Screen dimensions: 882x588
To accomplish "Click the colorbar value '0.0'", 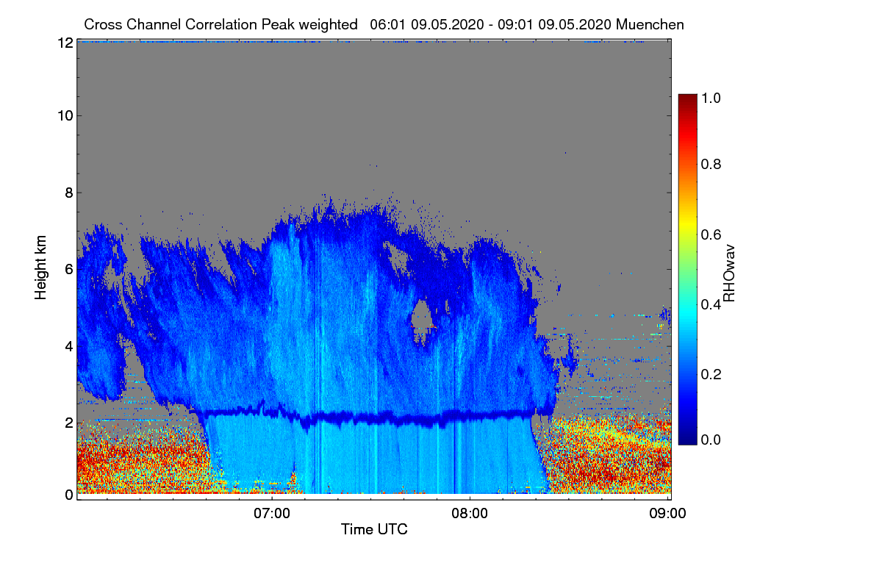I will tap(710, 440).
